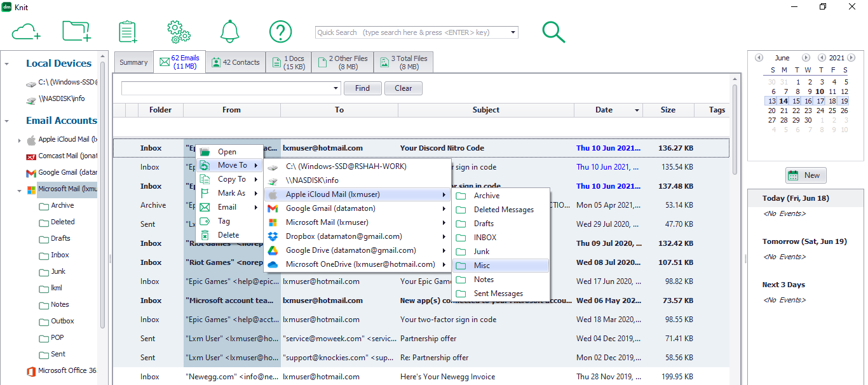Select June 10 in the calendar
The width and height of the screenshot is (868, 385).
point(820,91)
